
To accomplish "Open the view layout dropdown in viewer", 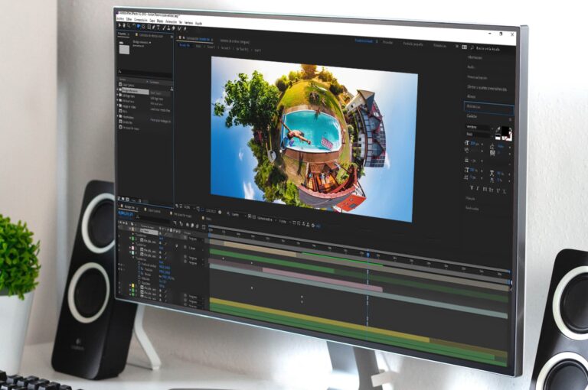I will 283,222.
